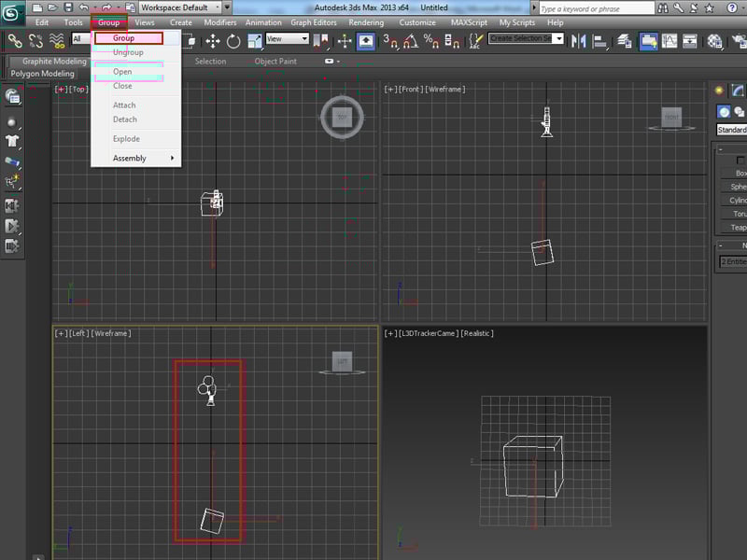Screen dimensions: 747x560
Task: Click the Help question mark icon
Action: point(732,8)
